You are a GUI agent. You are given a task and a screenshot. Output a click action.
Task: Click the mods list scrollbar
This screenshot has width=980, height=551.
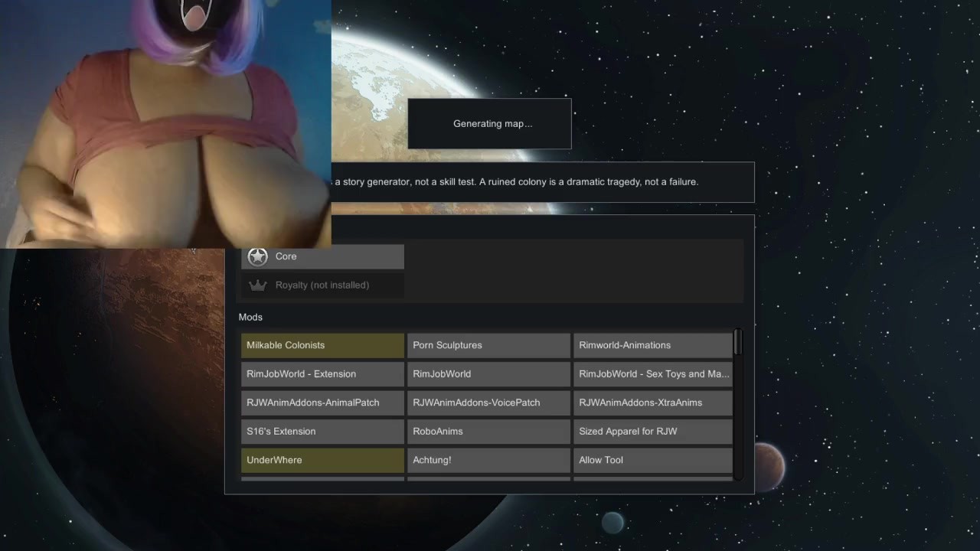pos(738,342)
